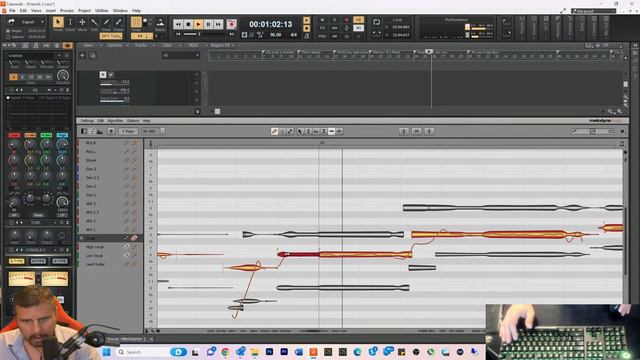
Task: Select Melodyne's Formant tool
Action: point(316,131)
